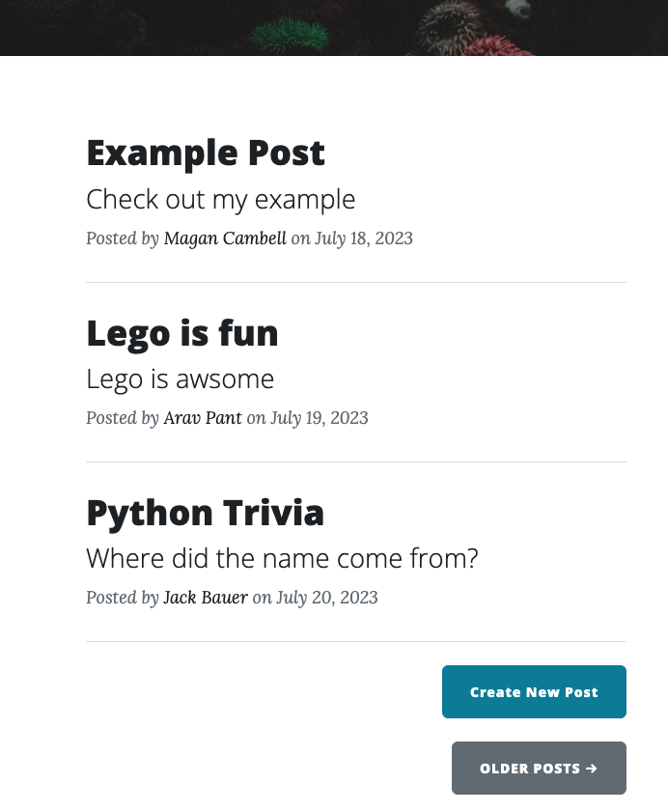This screenshot has height=812, width=668.
Task: Click the header banner image
Action: (334, 27)
